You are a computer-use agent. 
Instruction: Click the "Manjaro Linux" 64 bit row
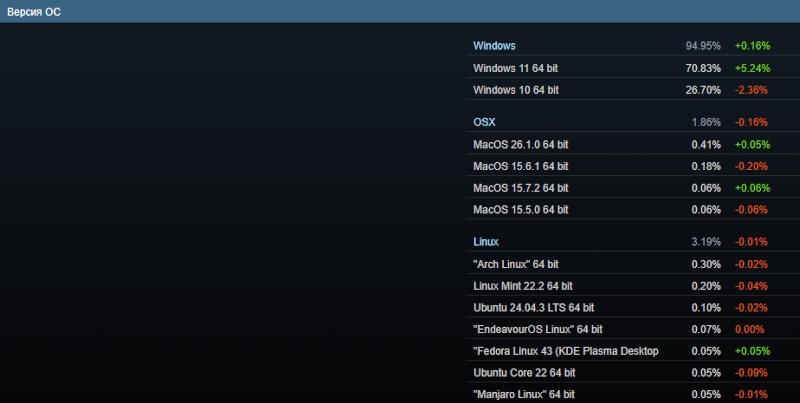point(524,395)
